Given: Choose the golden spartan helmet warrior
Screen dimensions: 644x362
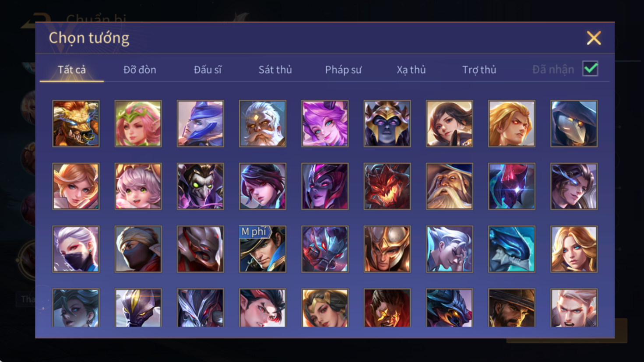Looking at the screenshot, I should click(387, 249).
